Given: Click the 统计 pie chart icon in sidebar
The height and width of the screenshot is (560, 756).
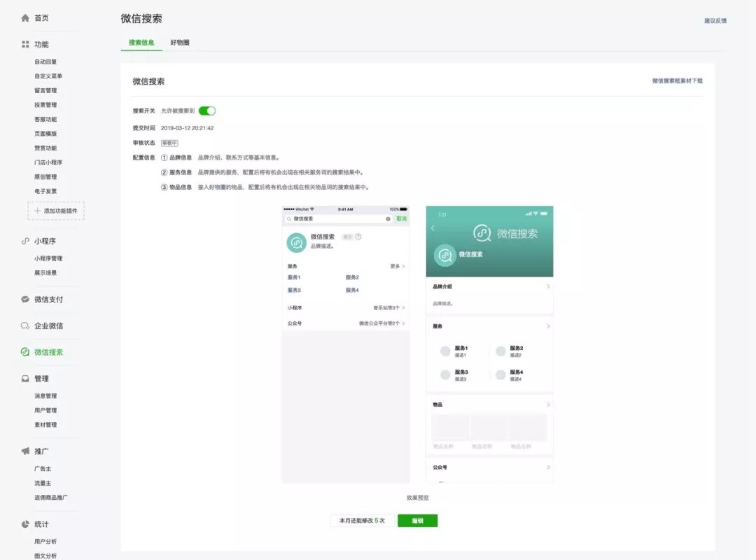Looking at the screenshot, I should [x=25, y=524].
